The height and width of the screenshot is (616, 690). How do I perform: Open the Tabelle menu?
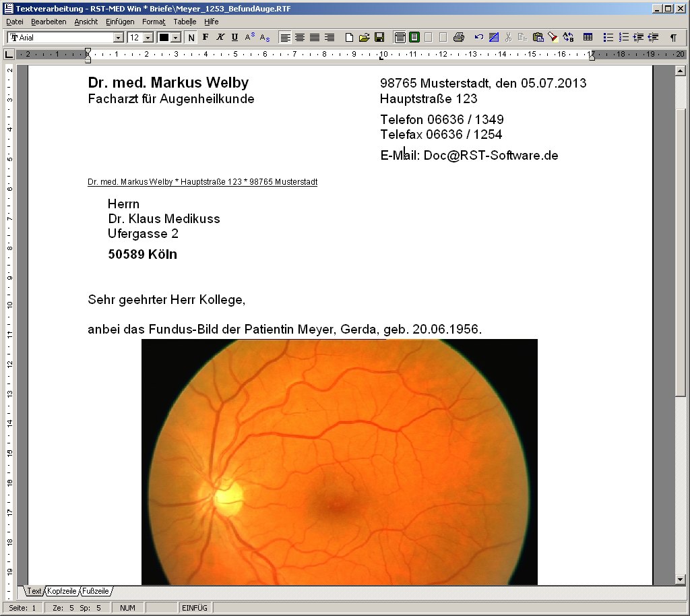185,22
